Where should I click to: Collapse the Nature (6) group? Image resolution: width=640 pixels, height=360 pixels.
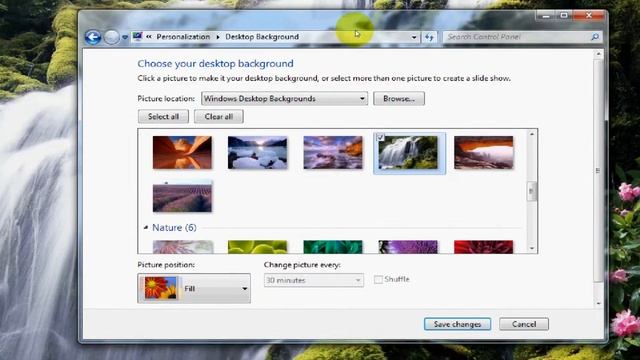[x=146, y=227]
